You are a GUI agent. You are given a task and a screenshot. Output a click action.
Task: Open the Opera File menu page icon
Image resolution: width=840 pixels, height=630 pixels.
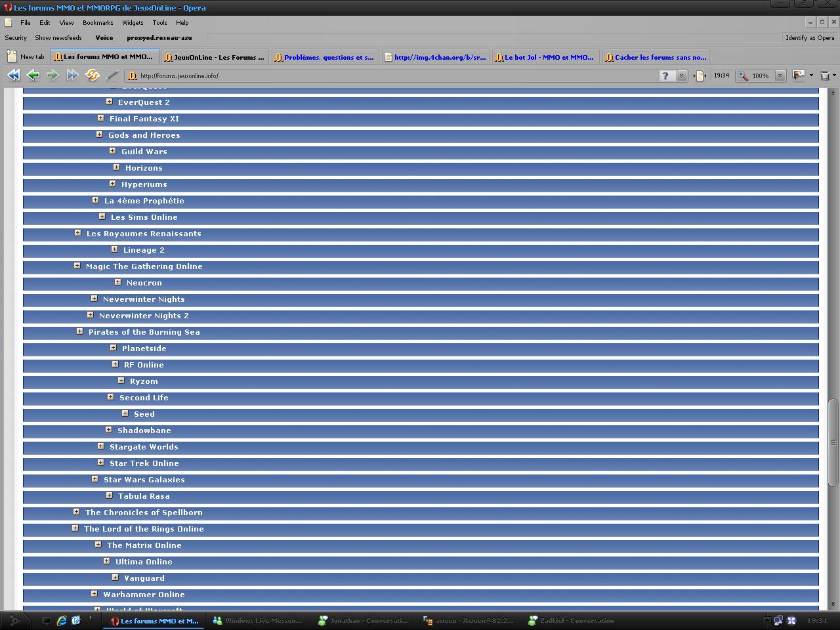[x=8, y=22]
